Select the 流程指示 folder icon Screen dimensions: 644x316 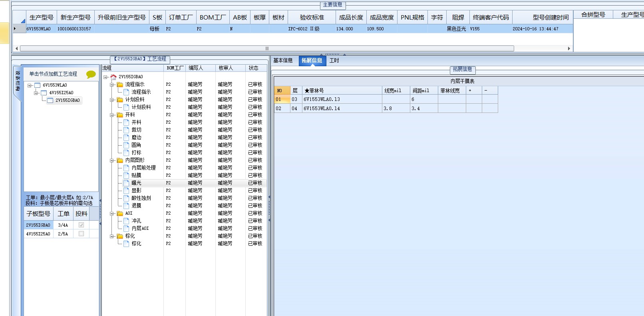120,84
